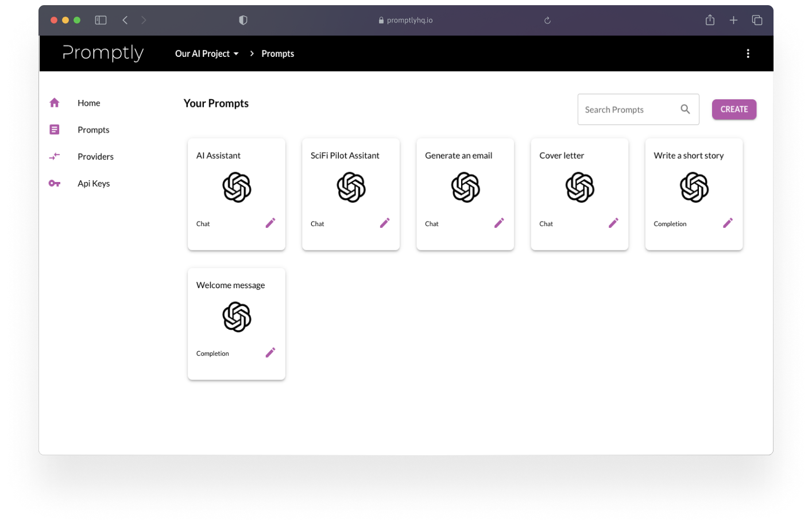Open Api Keys in the sidebar
This screenshot has width=812, height=527.
(x=94, y=183)
